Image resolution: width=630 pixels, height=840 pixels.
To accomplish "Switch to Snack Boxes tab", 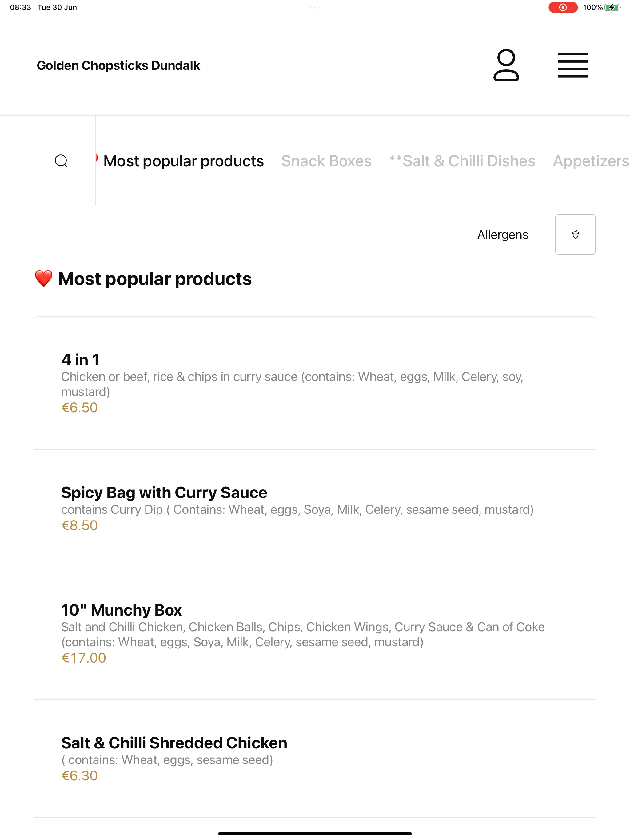I will point(326,161).
